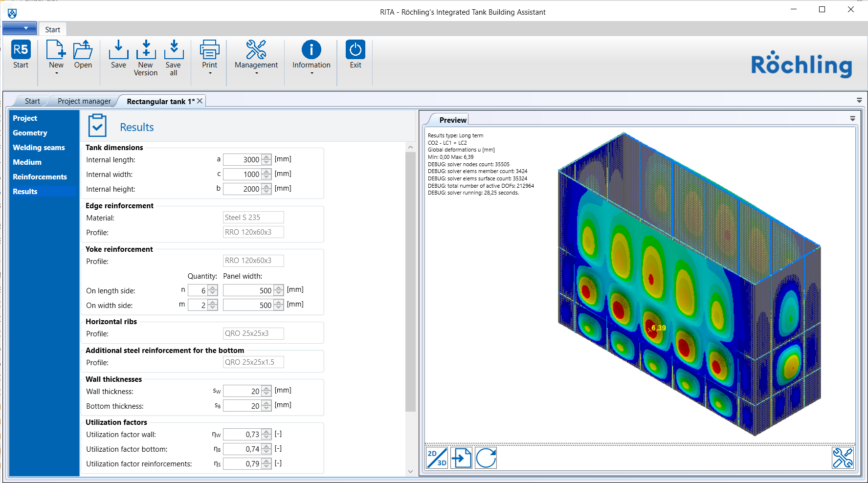This screenshot has width=868, height=483.
Task: Adjust length side panel width stepper
Action: (x=279, y=290)
